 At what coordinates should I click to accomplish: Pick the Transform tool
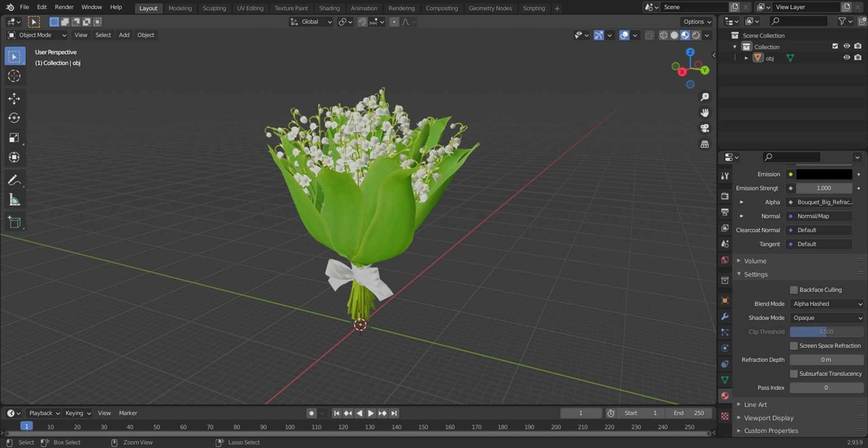(14, 157)
